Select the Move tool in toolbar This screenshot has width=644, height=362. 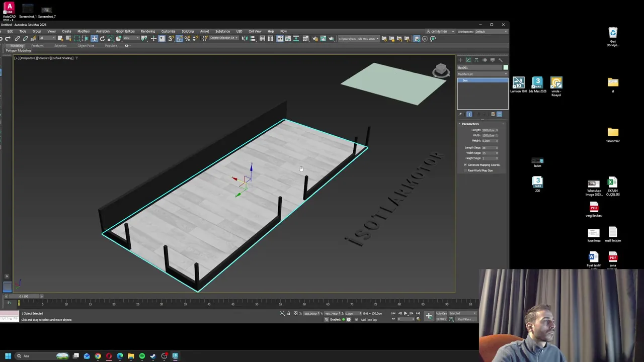pyautogui.click(x=94, y=39)
